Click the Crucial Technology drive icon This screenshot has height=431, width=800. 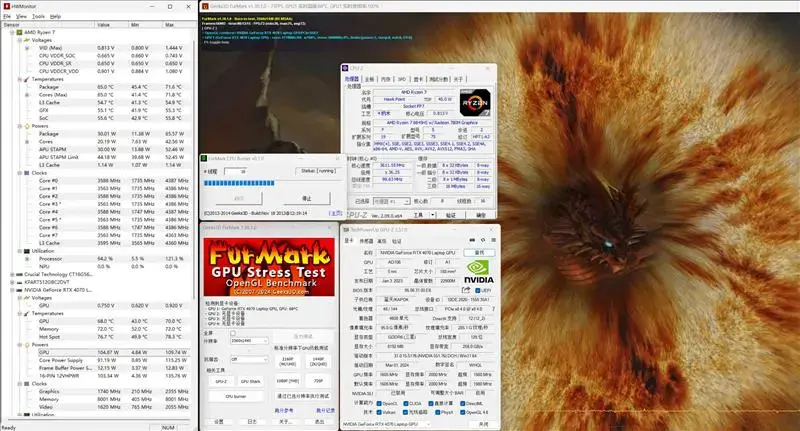[19, 274]
